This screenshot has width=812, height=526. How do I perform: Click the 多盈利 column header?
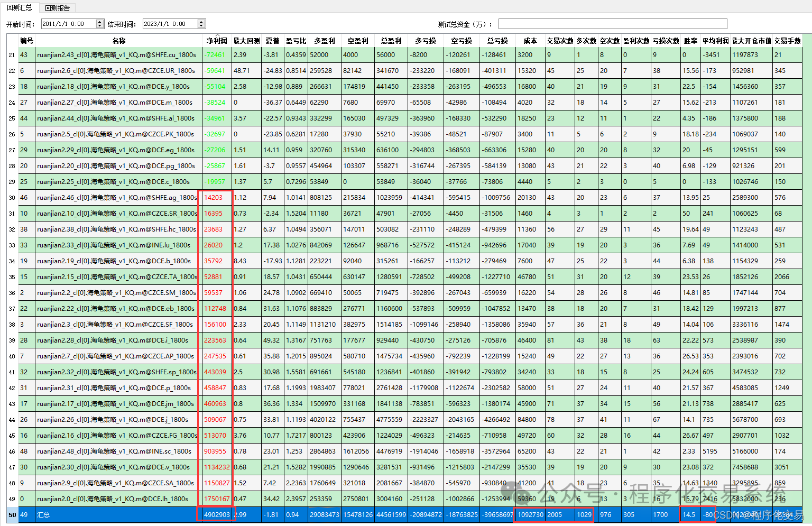(x=325, y=41)
